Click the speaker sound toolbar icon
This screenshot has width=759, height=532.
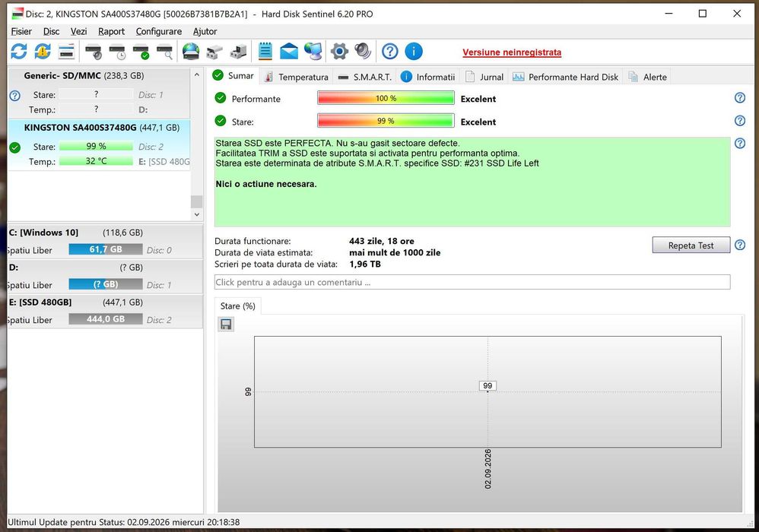(363, 51)
